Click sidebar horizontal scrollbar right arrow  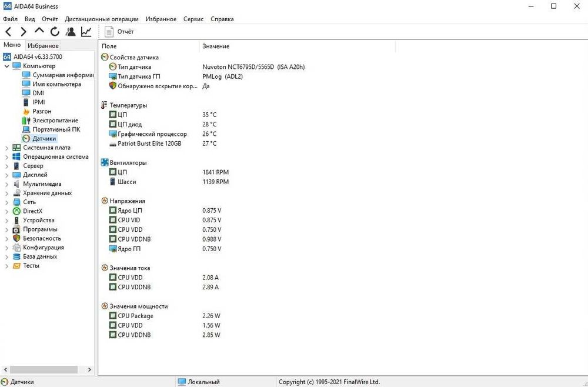tap(89, 370)
